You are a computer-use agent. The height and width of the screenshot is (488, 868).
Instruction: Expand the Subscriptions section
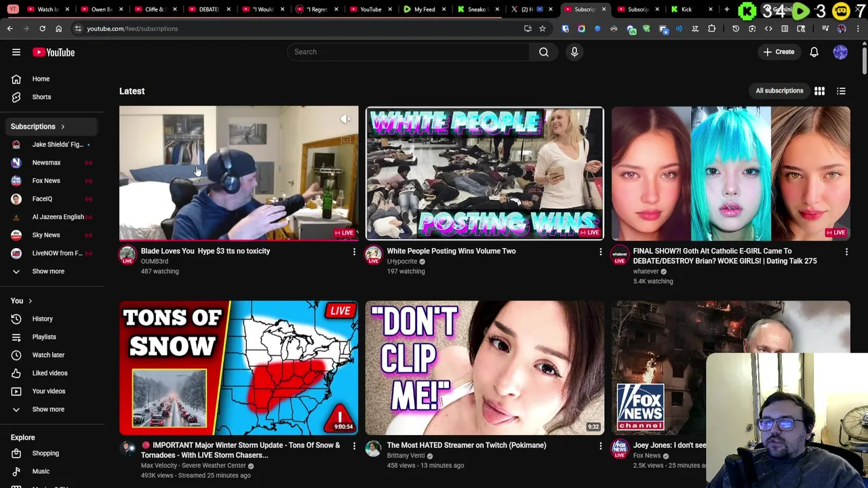52,126
